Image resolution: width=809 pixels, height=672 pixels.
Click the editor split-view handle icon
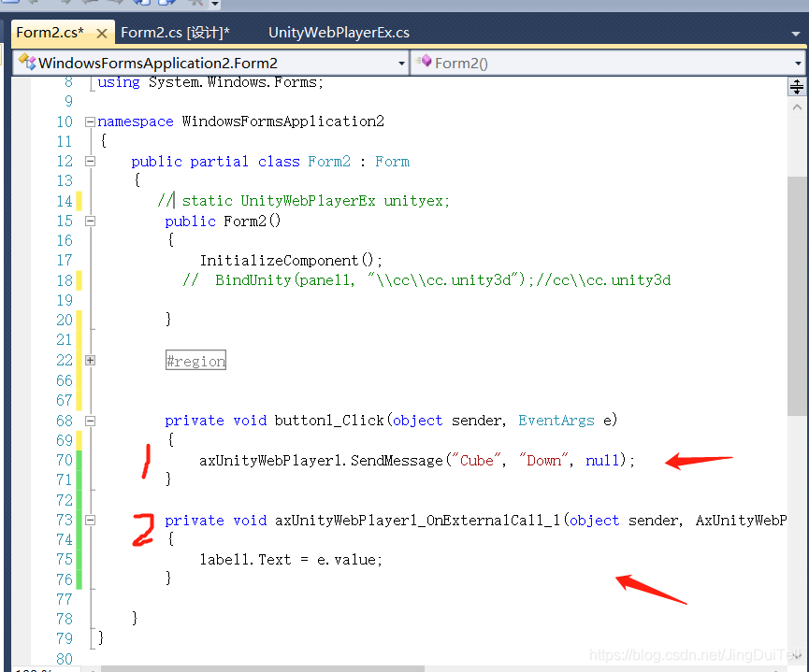pos(797,87)
